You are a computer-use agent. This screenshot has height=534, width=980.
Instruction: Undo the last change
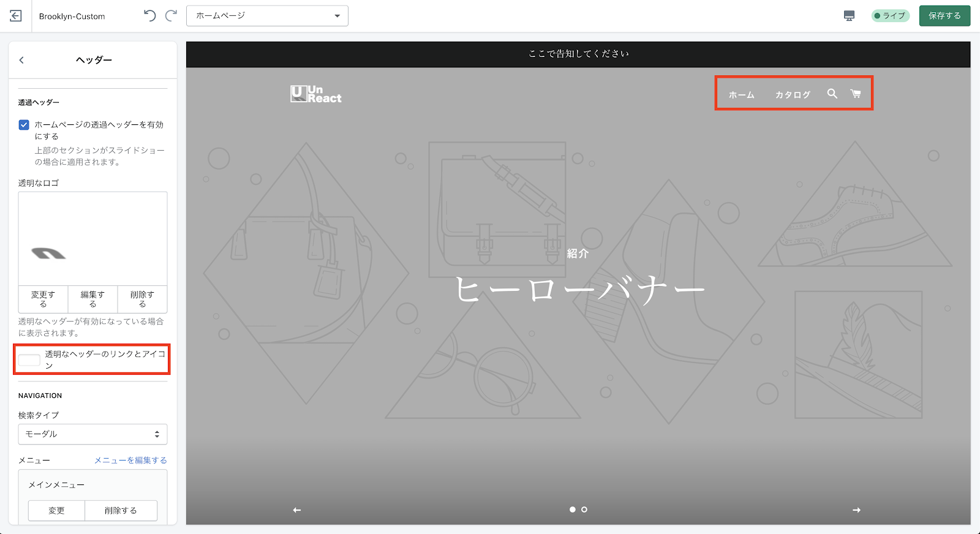[149, 16]
